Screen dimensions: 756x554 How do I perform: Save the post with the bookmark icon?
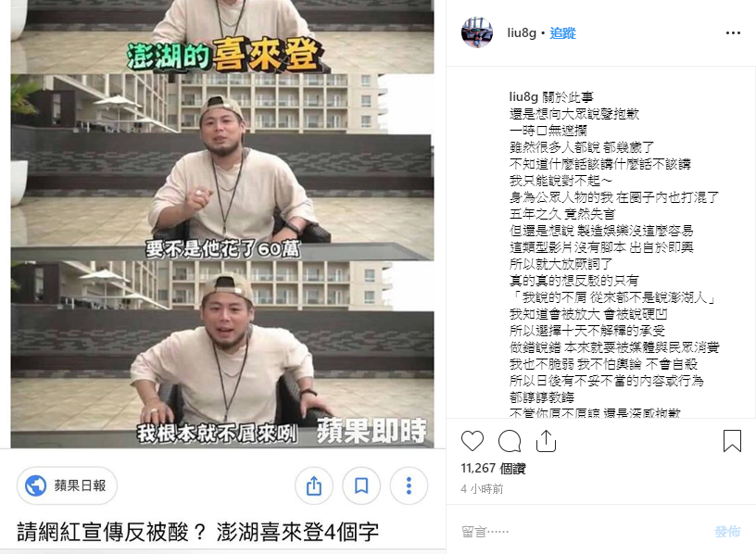click(732, 441)
